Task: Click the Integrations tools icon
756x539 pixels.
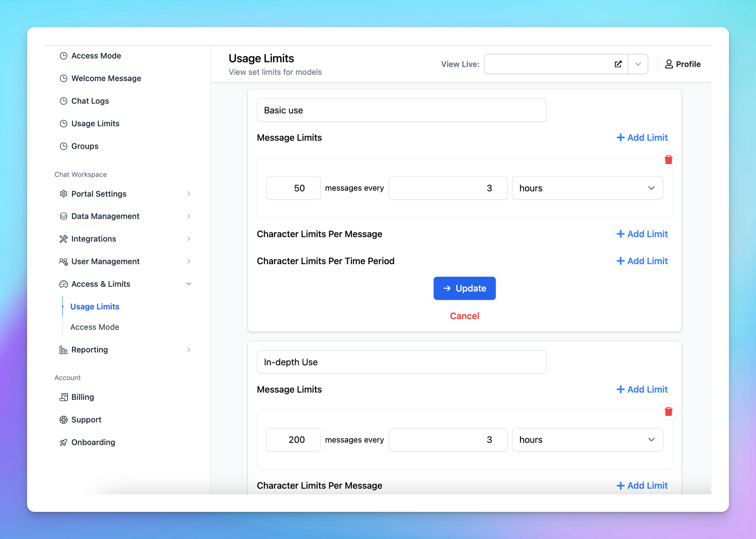Action: [63, 239]
